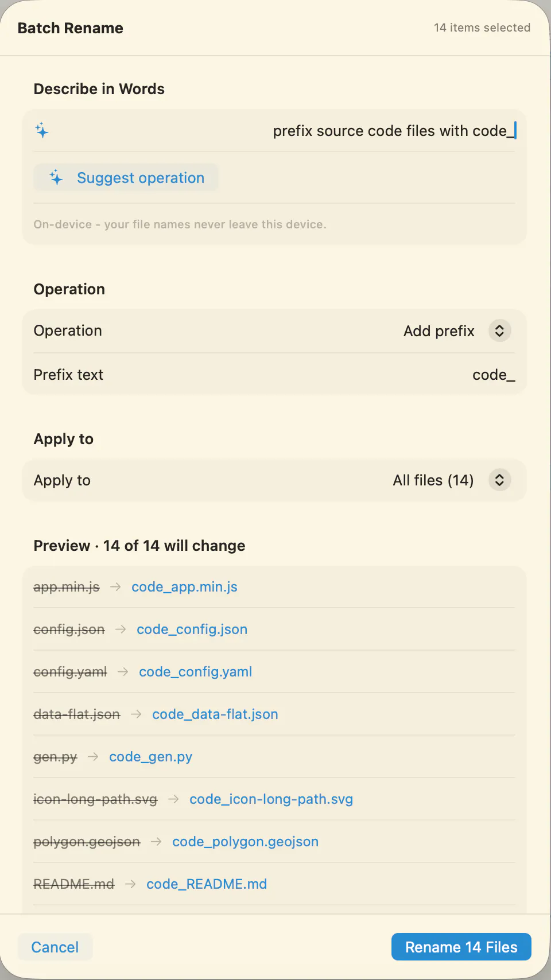Click the Batch Rename title
Image resolution: width=551 pixels, height=980 pixels.
click(71, 28)
